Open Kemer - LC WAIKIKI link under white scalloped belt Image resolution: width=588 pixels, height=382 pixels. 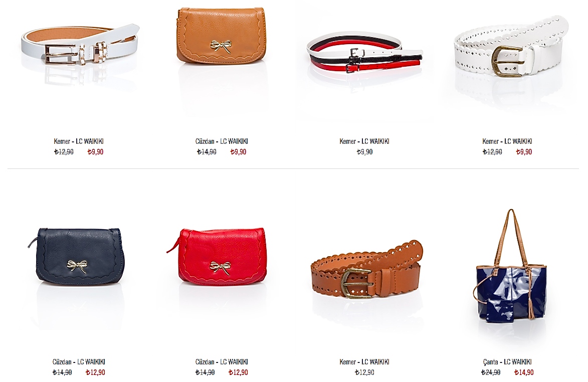507,141
